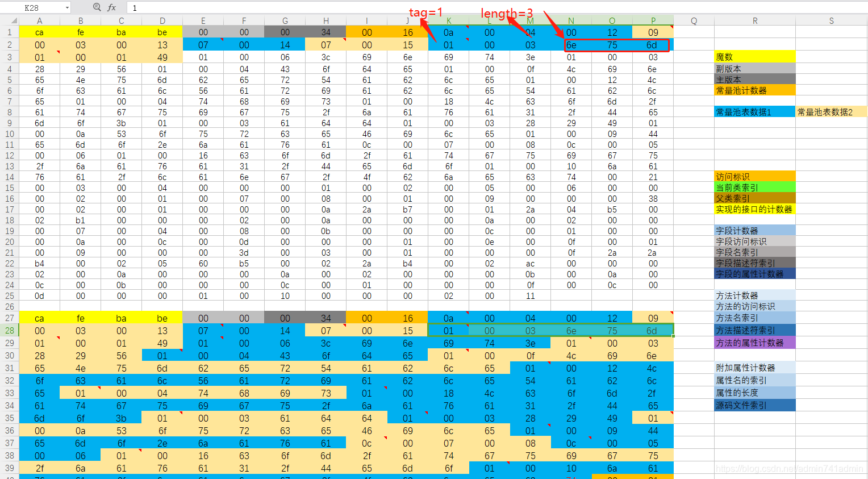This screenshot has width=868, height=479.
Task: Click the legend cell '常量池表数据2'
Action: pyautogui.click(x=832, y=112)
